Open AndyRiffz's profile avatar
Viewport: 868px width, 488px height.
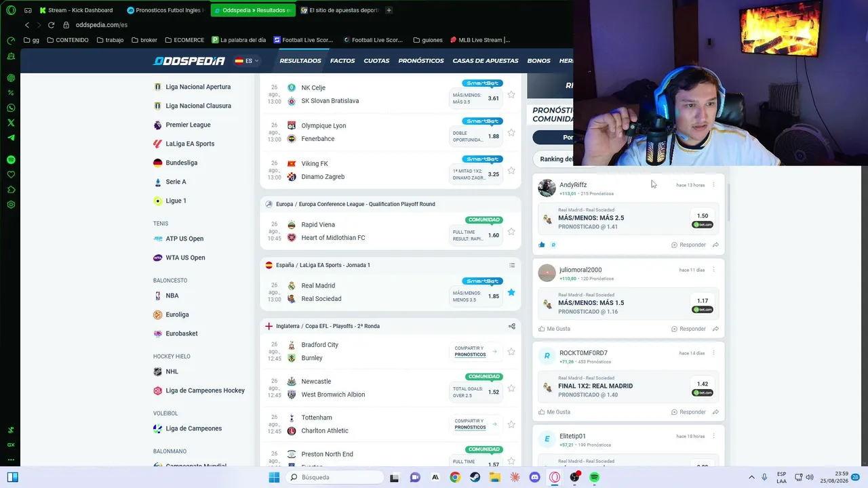coord(547,188)
